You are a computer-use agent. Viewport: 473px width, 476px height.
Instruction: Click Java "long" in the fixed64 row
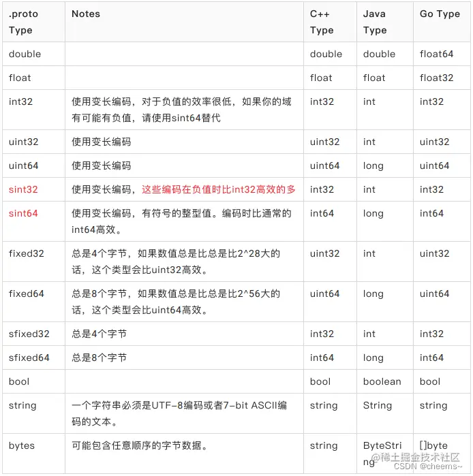[x=373, y=293]
